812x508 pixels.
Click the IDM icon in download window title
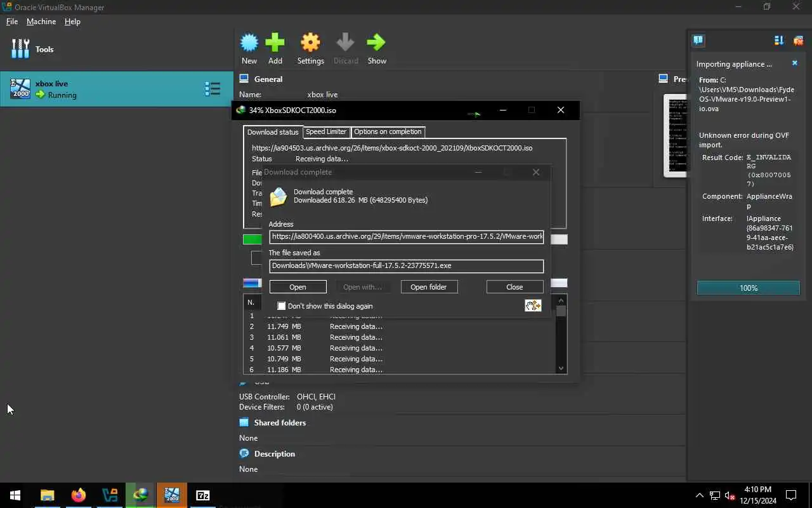coord(240,110)
